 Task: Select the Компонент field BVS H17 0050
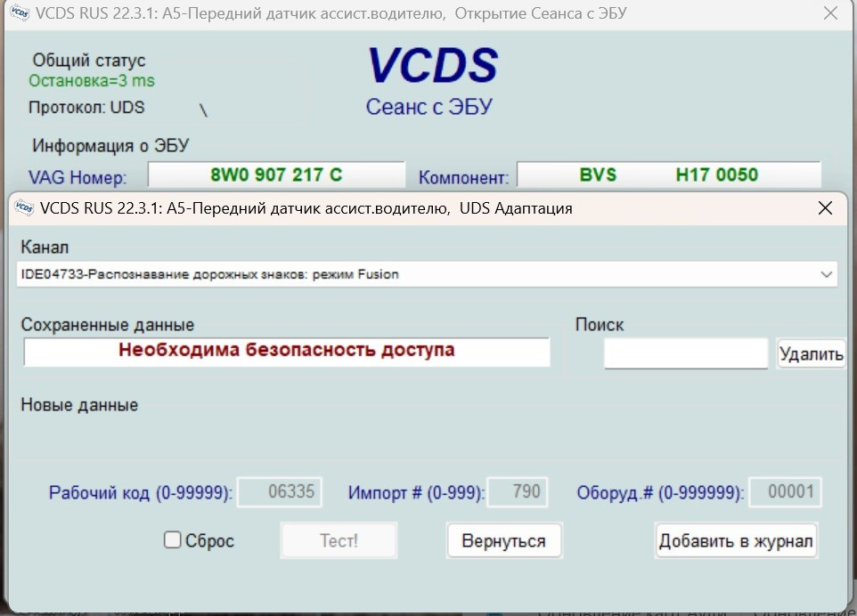(x=668, y=174)
